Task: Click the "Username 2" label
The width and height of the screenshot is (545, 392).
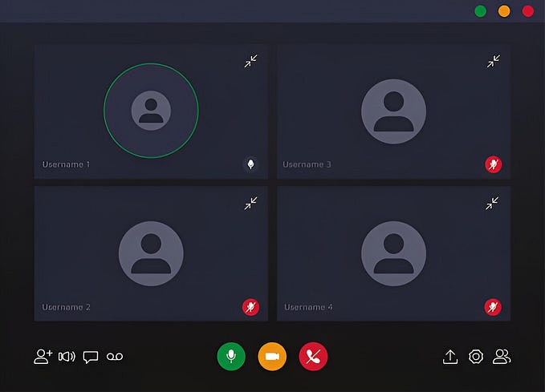Action: (66, 307)
